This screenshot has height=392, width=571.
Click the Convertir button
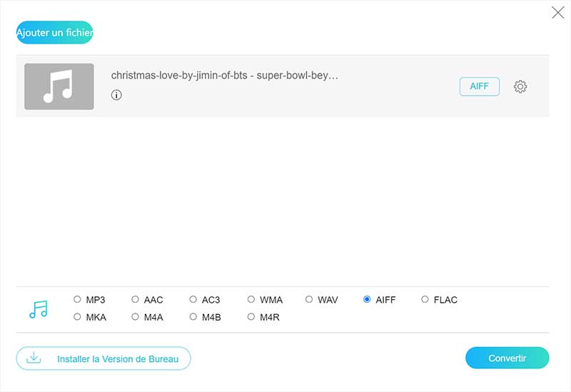507,358
